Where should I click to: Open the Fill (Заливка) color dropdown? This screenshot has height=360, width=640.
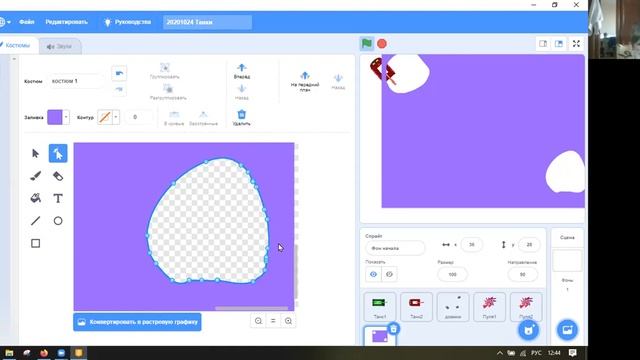click(66, 117)
